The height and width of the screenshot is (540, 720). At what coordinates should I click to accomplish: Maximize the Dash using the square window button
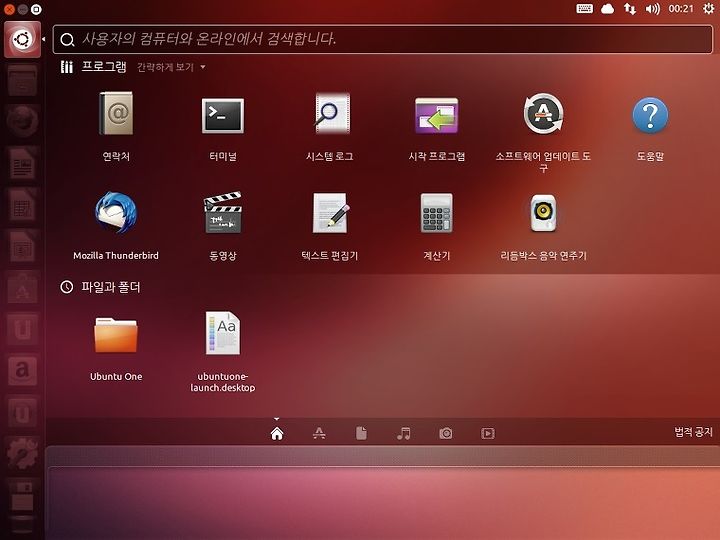36,9
